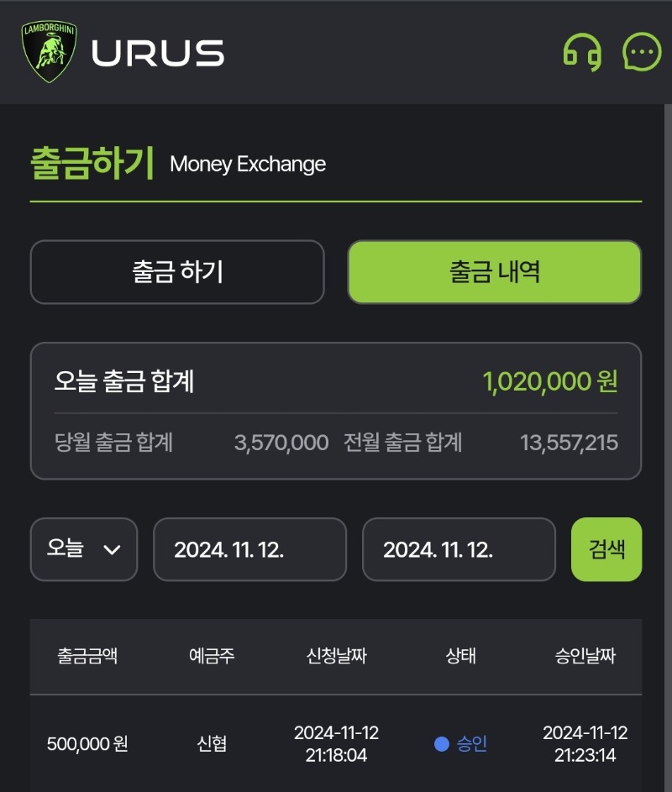Click the 출금금액 column header
The height and width of the screenshot is (792, 672).
click(x=87, y=656)
